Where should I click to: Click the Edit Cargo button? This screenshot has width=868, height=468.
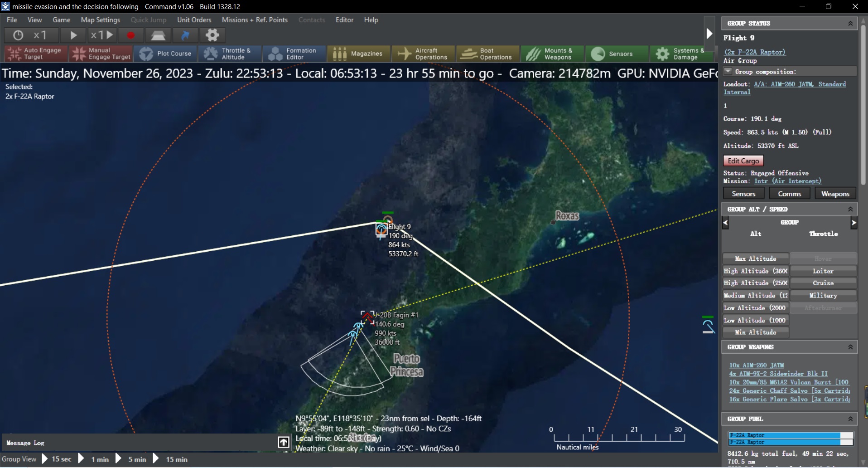743,161
